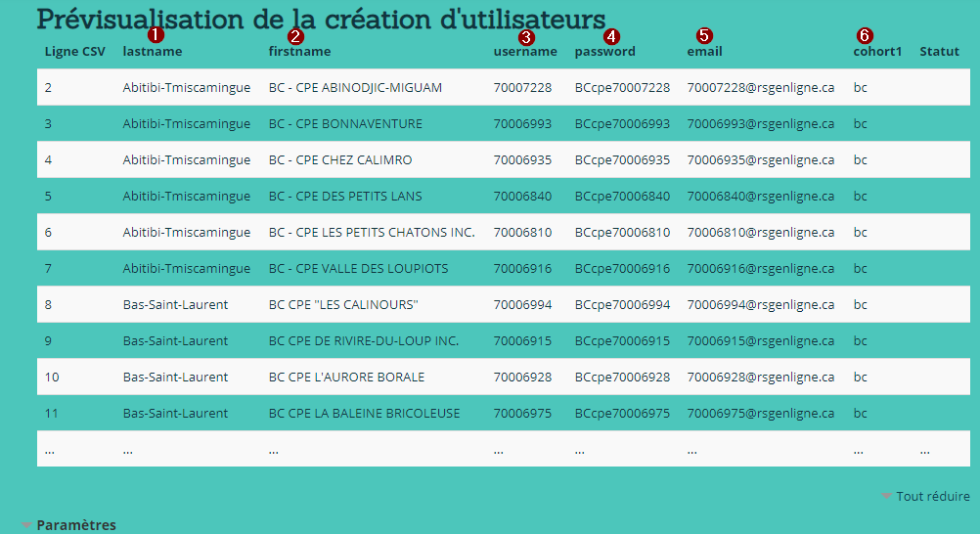Collapse all sections with Tout réduire
This screenshot has height=534, width=980.
point(932,497)
